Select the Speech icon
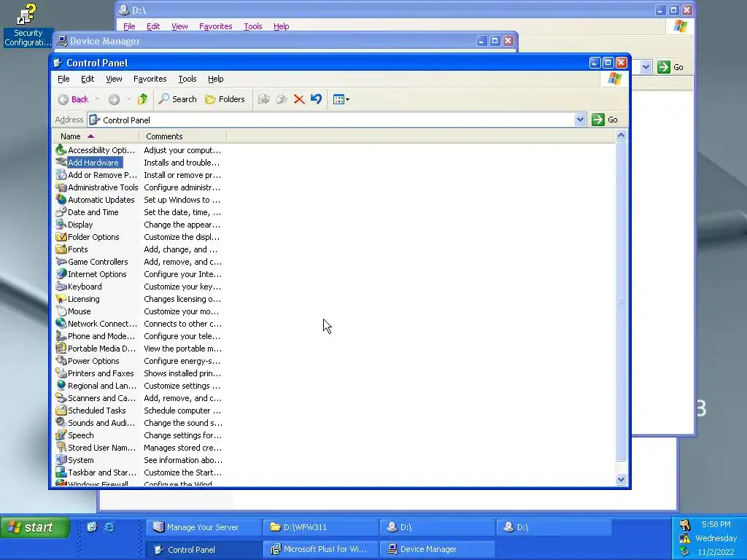 (x=61, y=435)
